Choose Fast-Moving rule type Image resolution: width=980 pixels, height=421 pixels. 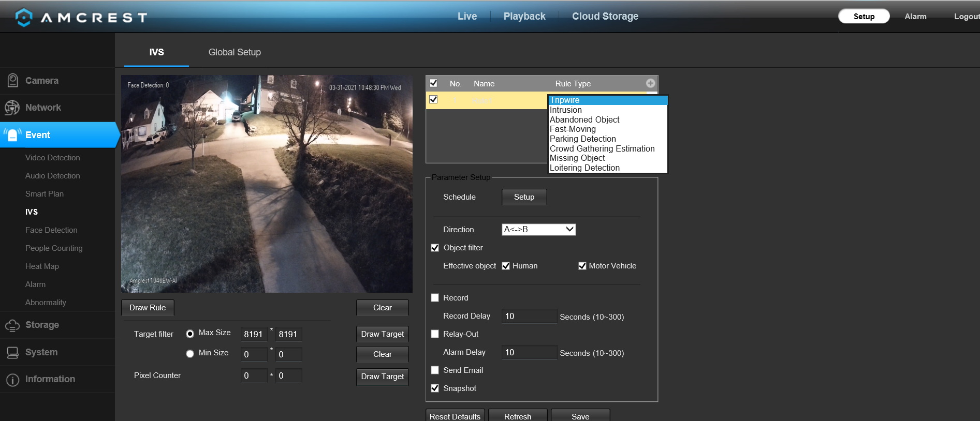608,129
